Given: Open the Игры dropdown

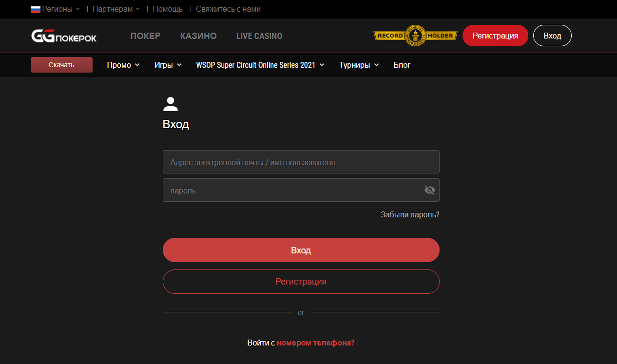Looking at the screenshot, I should click(x=168, y=65).
